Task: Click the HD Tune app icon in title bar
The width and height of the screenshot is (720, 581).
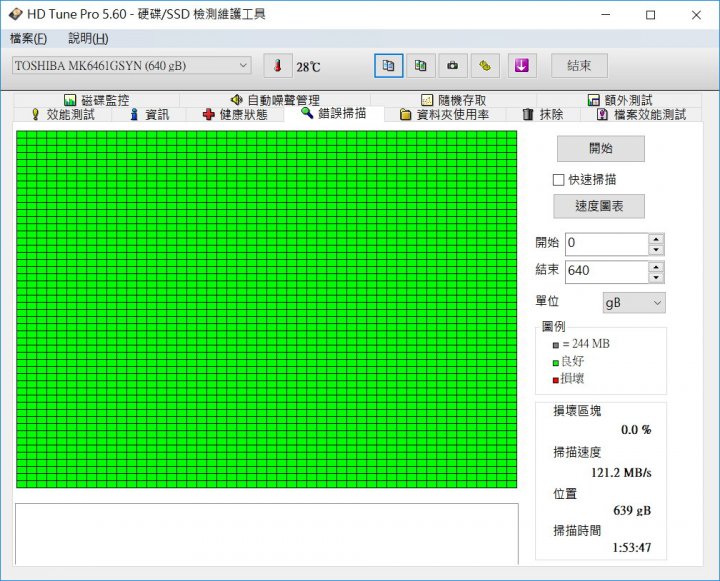Action: click(x=15, y=14)
